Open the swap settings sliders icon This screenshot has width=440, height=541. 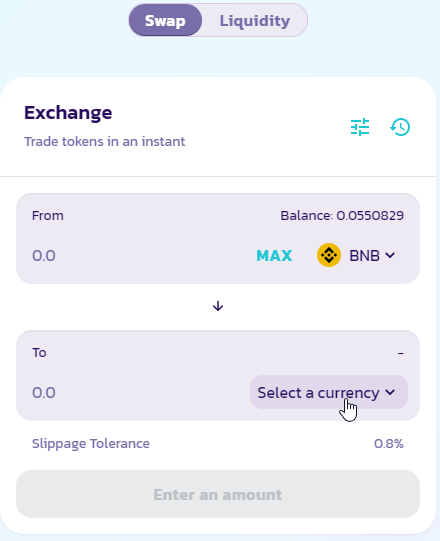pos(360,127)
